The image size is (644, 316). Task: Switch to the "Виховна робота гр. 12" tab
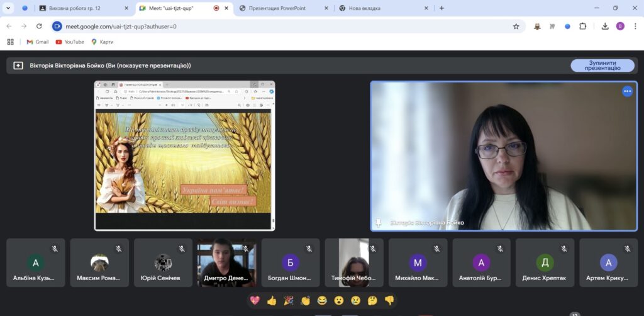[x=80, y=8]
